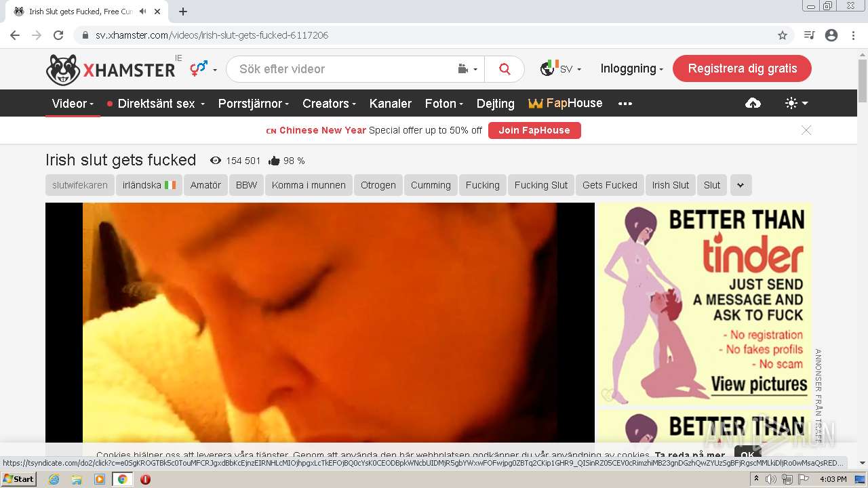The height and width of the screenshot is (488, 868).
Task: Select the 'Otrogen' tag
Action: tap(378, 185)
